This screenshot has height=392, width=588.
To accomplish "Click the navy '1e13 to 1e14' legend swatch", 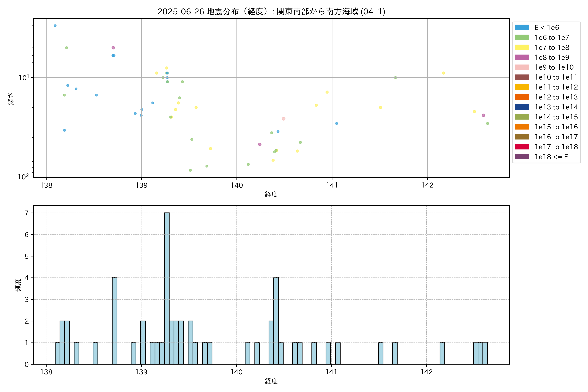I will coord(522,107).
